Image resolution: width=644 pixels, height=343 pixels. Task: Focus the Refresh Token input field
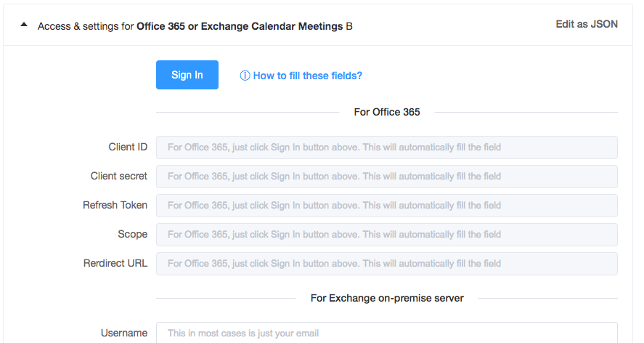tap(387, 206)
